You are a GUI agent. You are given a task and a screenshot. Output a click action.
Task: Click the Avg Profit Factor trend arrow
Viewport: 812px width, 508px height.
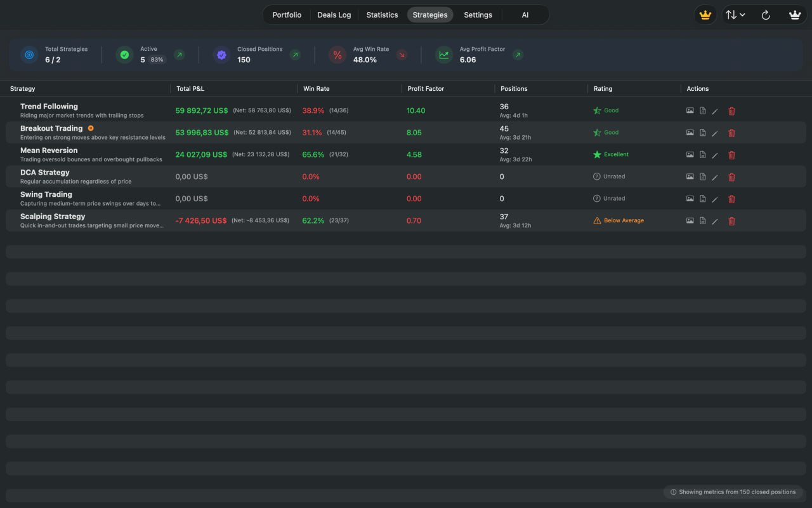click(518, 55)
